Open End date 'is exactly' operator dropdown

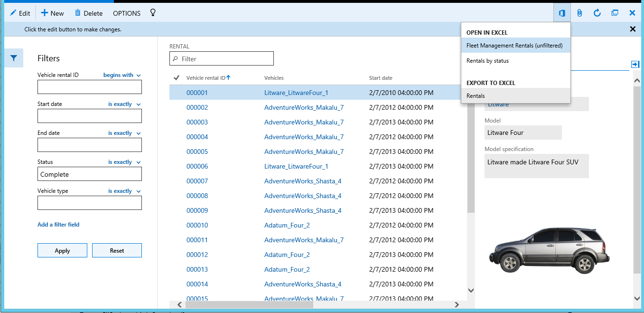124,133
